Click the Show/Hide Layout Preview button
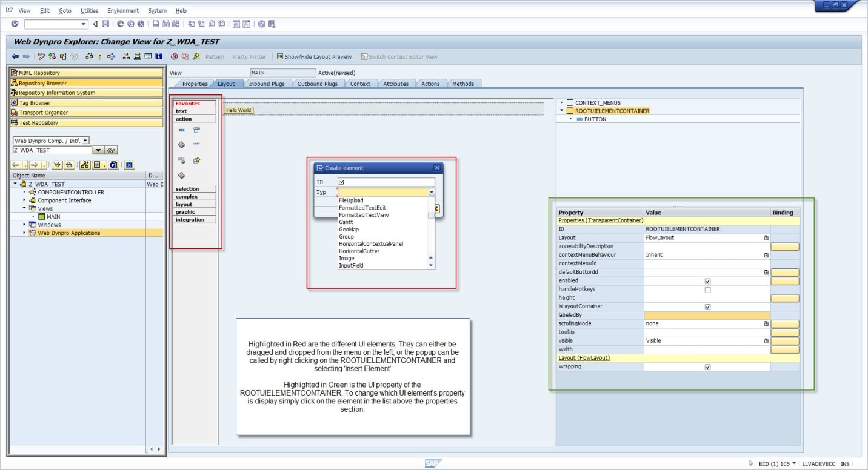868x470 pixels. point(314,57)
